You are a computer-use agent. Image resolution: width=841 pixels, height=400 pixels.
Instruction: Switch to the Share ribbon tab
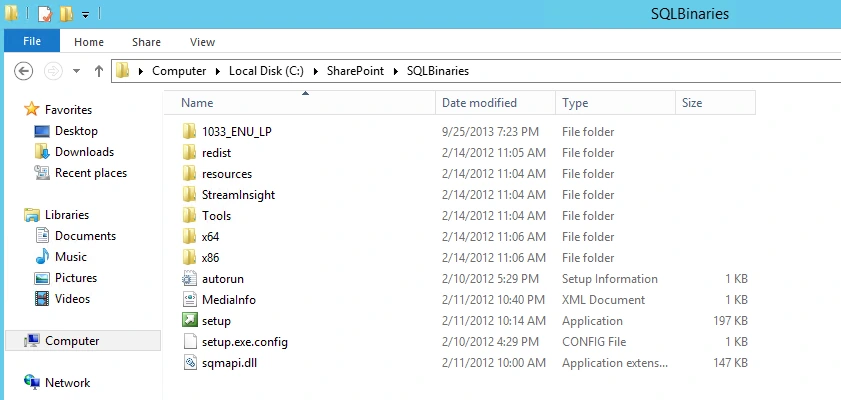coord(146,42)
